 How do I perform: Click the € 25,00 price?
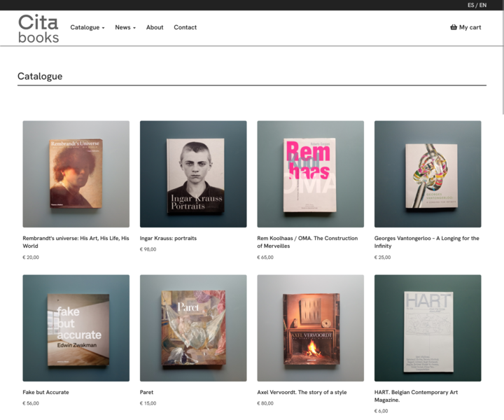(x=382, y=258)
